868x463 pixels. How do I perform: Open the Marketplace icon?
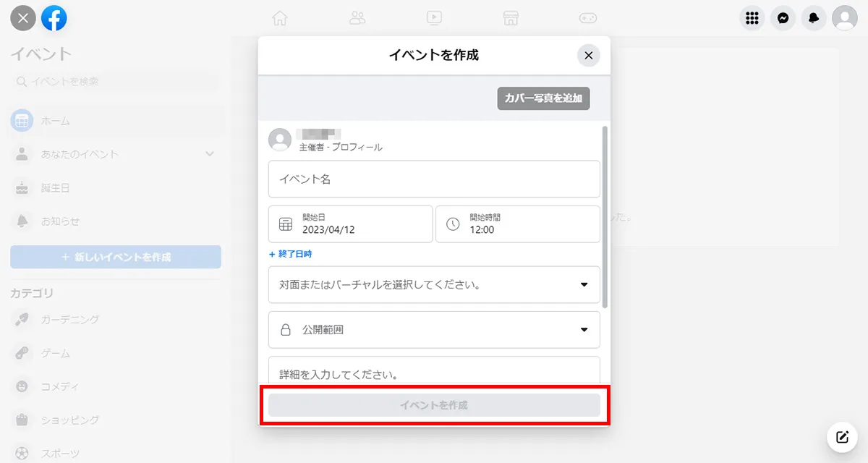[x=511, y=18]
